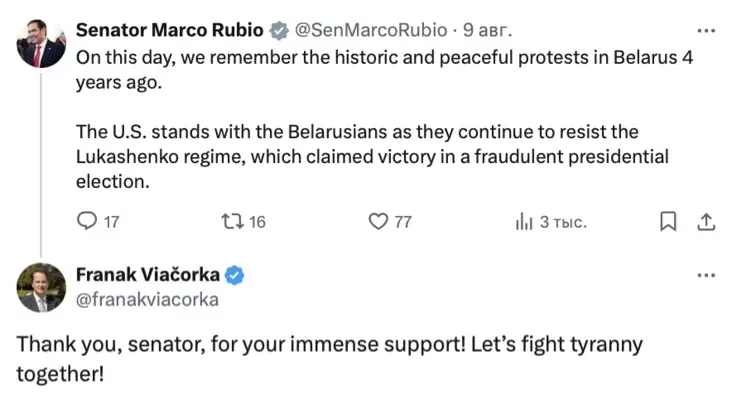732x394 pixels.
Task: Open more options menu on Viačorka's reply
Action: [x=706, y=275]
